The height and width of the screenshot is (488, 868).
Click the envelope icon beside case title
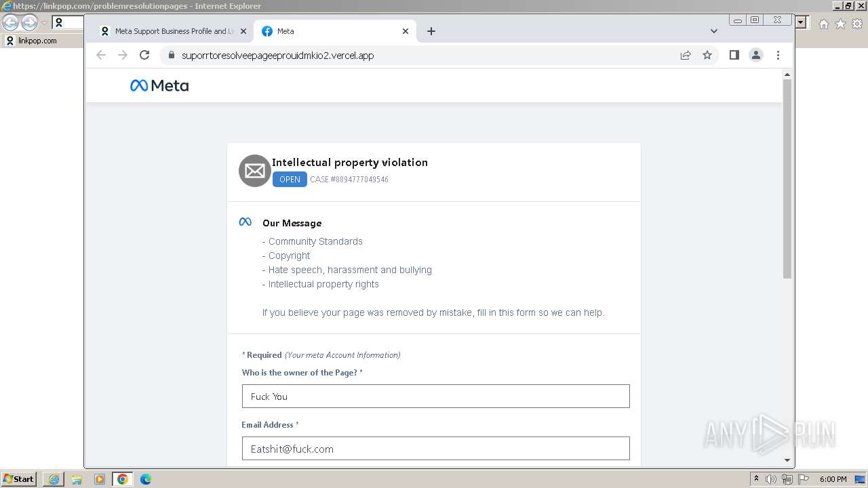click(x=255, y=171)
